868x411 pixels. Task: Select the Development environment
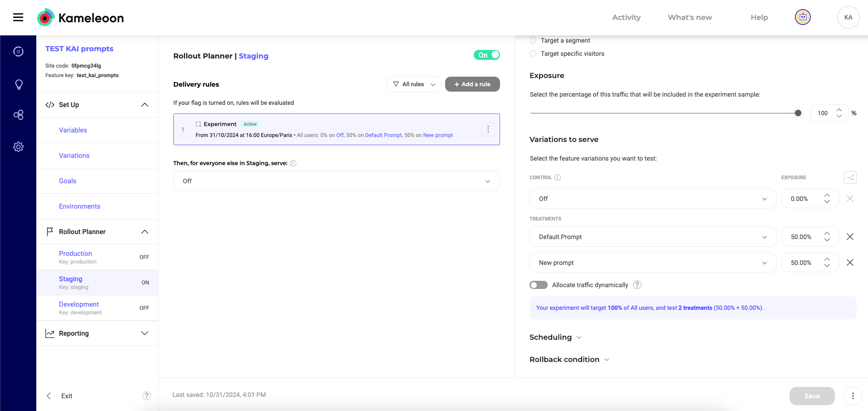pos(98,308)
